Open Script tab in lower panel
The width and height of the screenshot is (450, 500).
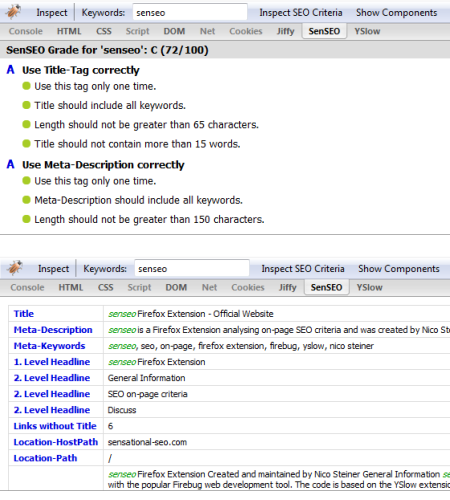pos(139,287)
